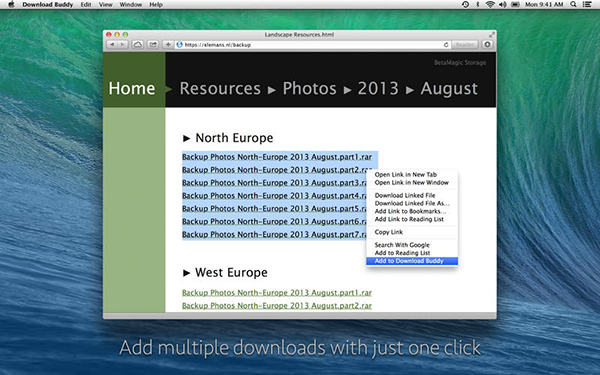This screenshot has height=375, width=600.
Task: Enter full screen with the resize arrows icon
Action: tap(492, 34)
